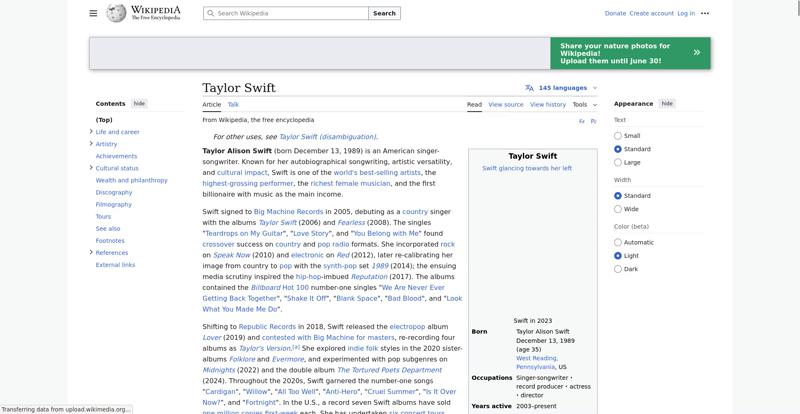The height and width of the screenshot is (414, 800).
Task: Click the Donate link
Action: (x=615, y=13)
